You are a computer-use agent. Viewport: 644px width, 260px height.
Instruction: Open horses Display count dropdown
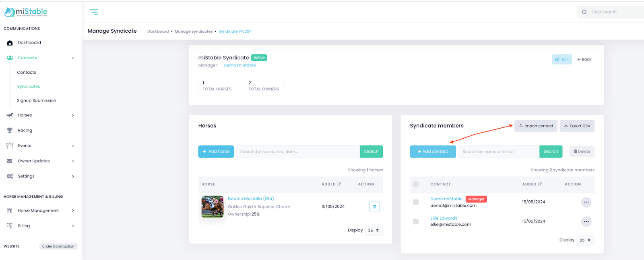click(374, 231)
